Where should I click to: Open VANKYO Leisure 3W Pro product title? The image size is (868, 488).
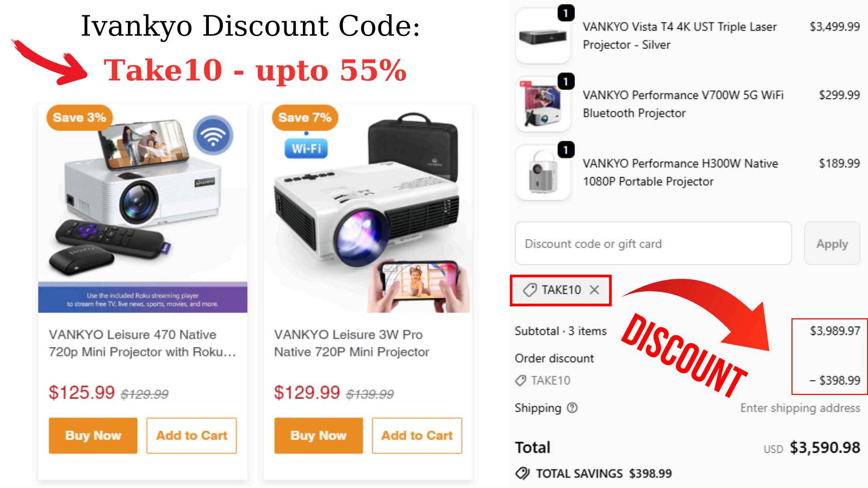352,343
